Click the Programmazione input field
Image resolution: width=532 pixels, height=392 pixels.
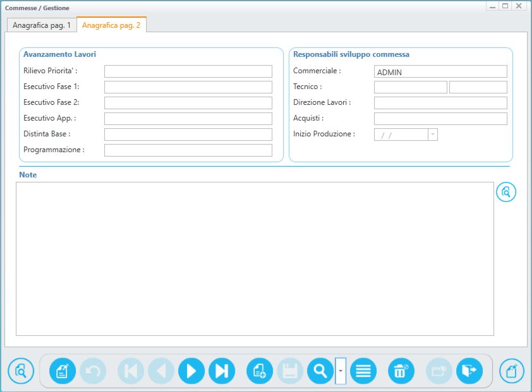(x=188, y=150)
